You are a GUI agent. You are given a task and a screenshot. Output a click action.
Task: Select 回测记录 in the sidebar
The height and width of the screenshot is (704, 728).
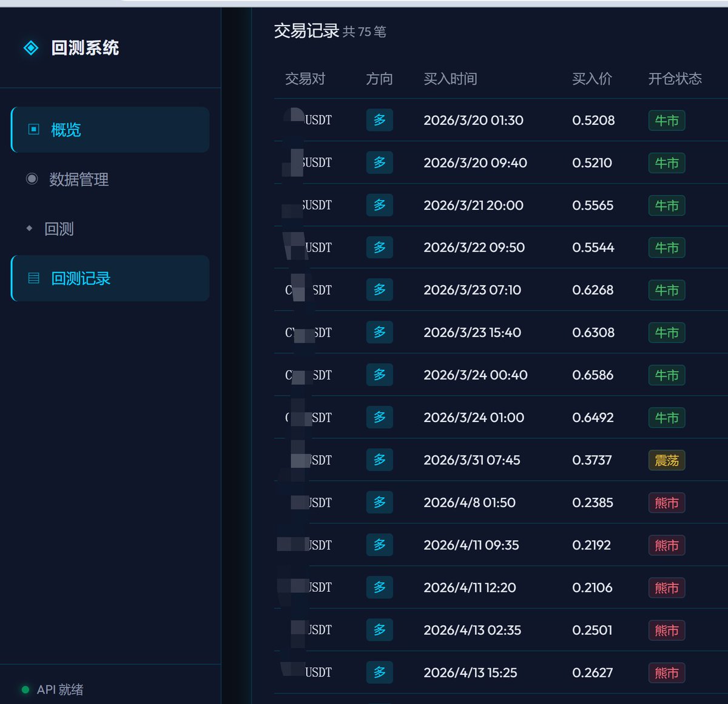point(110,278)
